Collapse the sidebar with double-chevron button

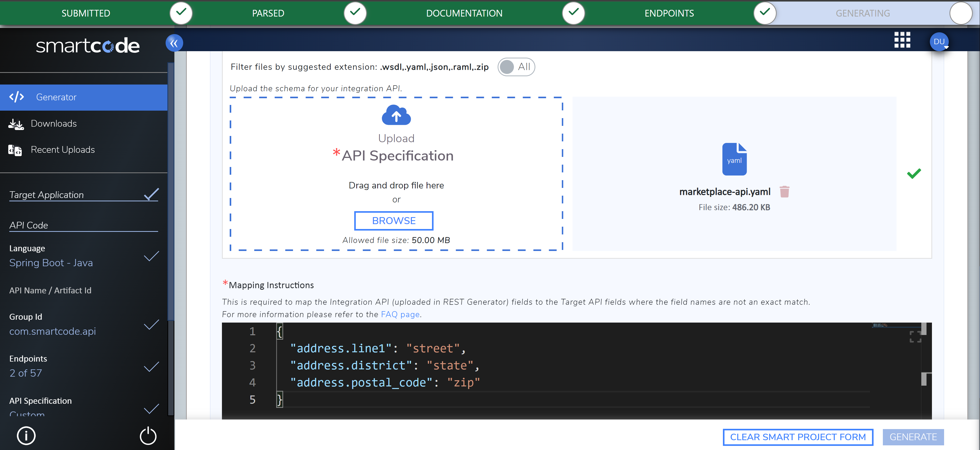click(x=174, y=43)
